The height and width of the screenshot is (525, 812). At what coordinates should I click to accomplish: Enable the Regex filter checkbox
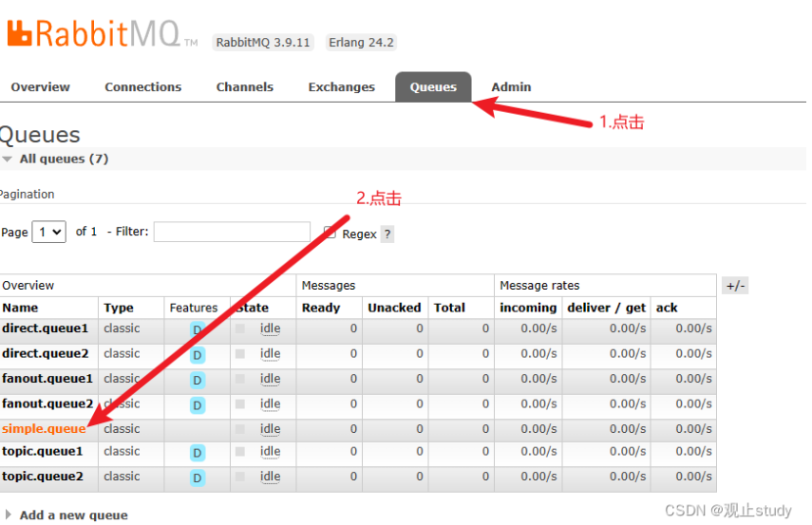(x=330, y=232)
